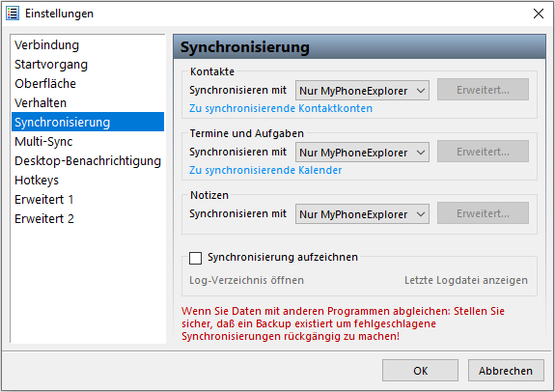Screen dimensions: 555x392
Task: Click Letzte Logdatei anzeigen link
Action: tap(466, 280)
